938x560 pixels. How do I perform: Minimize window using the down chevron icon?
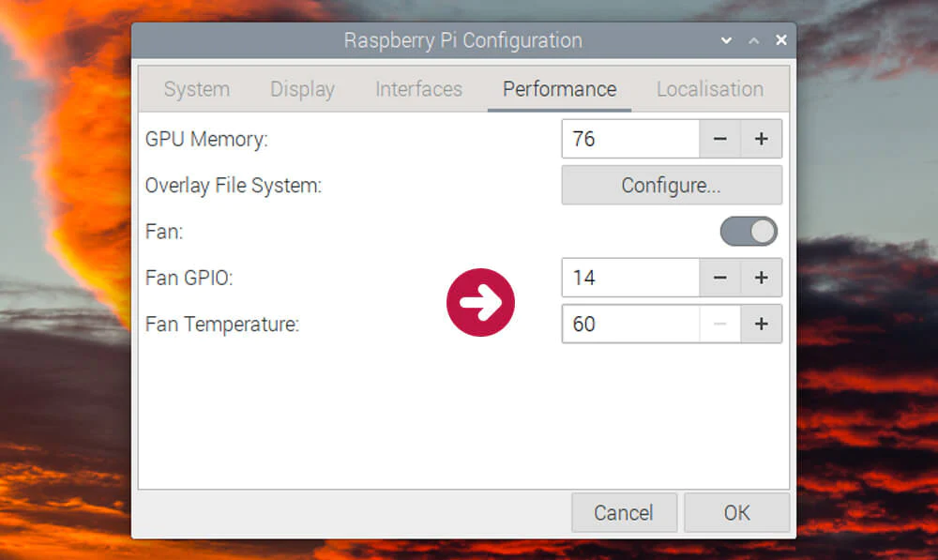[x=726, y=41]
